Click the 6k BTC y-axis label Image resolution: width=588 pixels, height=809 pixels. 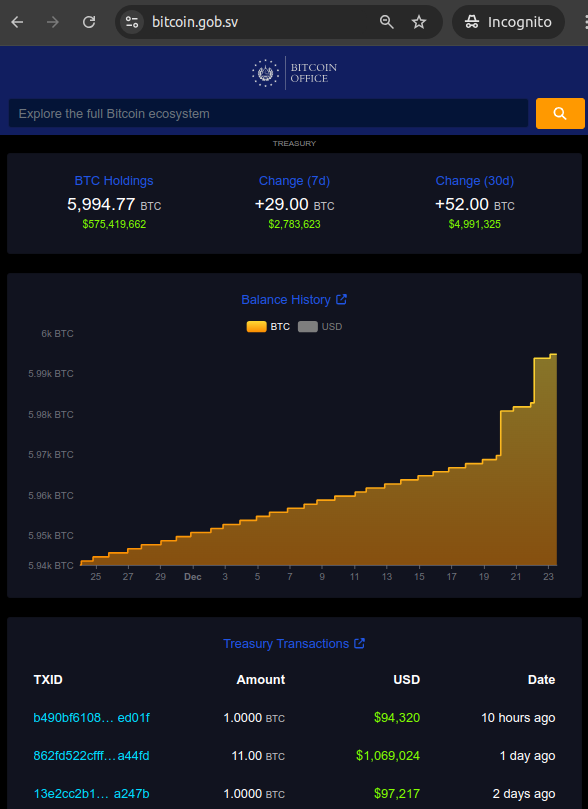click(x=57, y=334)
